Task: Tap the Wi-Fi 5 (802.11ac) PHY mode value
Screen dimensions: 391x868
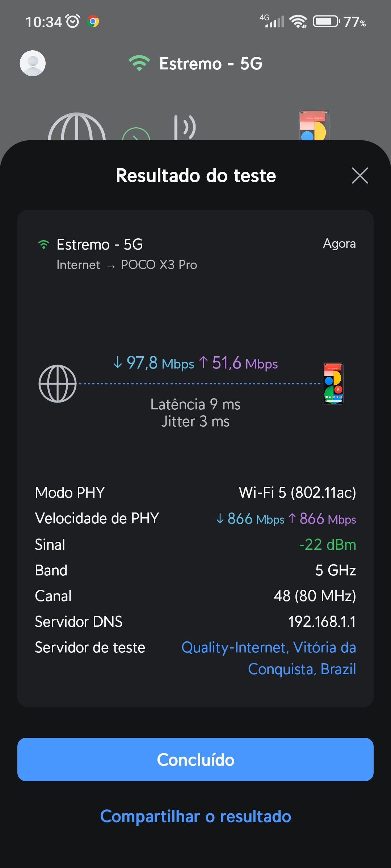Action: pyautogui.click(x=297, y=492)
